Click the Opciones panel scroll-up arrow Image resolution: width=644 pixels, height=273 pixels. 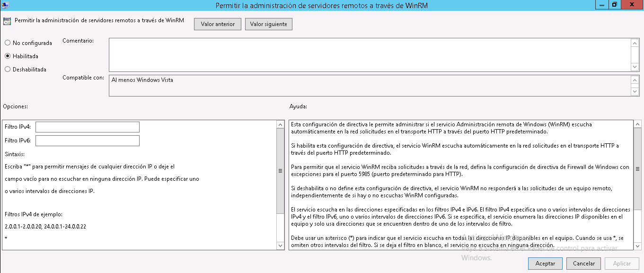click(281, 124)
